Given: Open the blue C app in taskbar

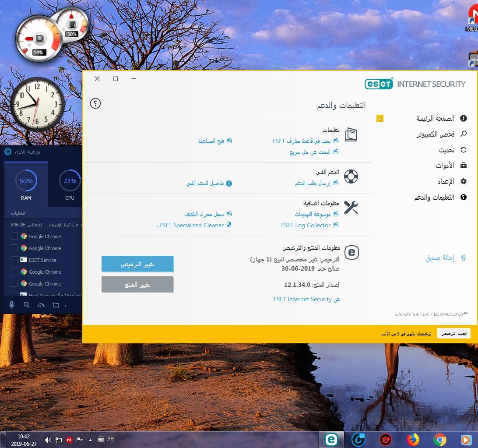Looking at the screenshot, I should (x=358, y=440).
